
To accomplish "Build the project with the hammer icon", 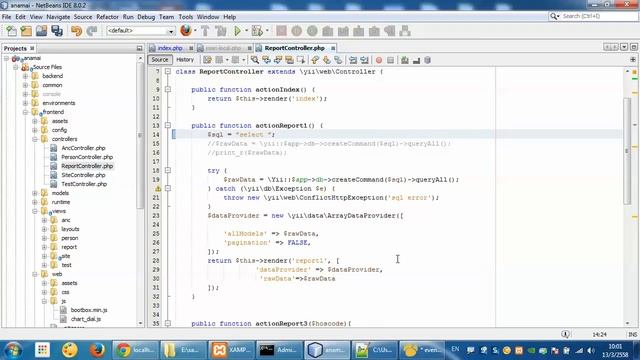I will 205,31.
